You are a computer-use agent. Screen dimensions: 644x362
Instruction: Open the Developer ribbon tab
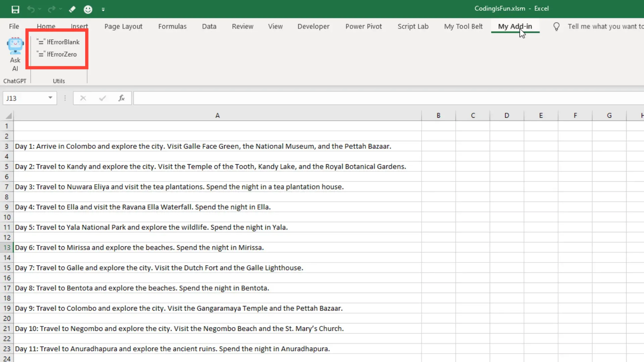[x=313, y=26]
